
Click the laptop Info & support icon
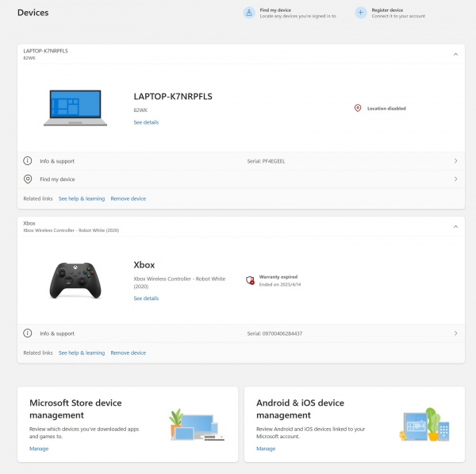coord(28,161)
